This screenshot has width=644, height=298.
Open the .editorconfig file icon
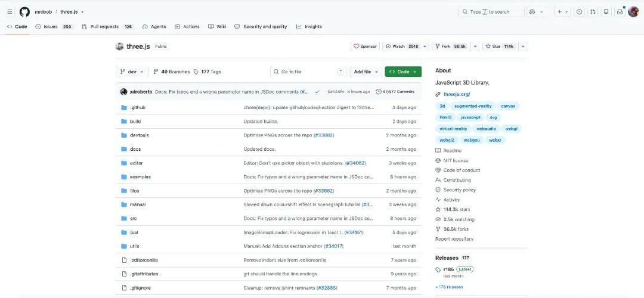[x=124, y=260]
